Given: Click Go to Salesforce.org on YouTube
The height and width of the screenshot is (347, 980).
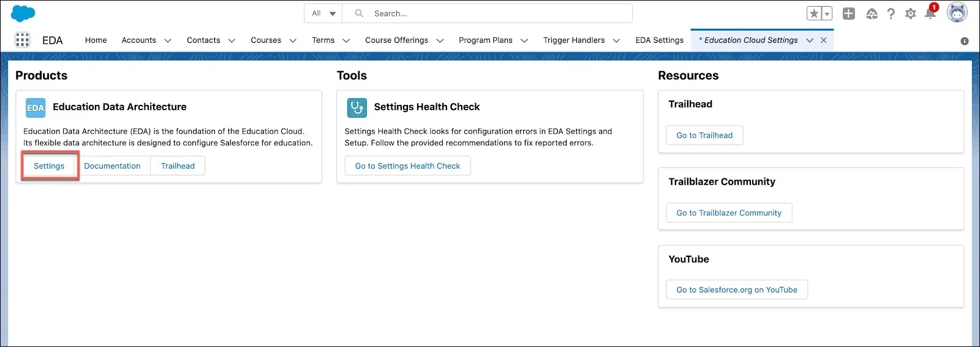Looking at the screenshot, I should coord(737,290).
